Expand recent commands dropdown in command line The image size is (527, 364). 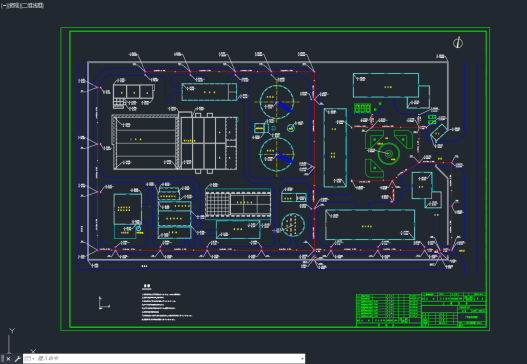tap(30, 359)
